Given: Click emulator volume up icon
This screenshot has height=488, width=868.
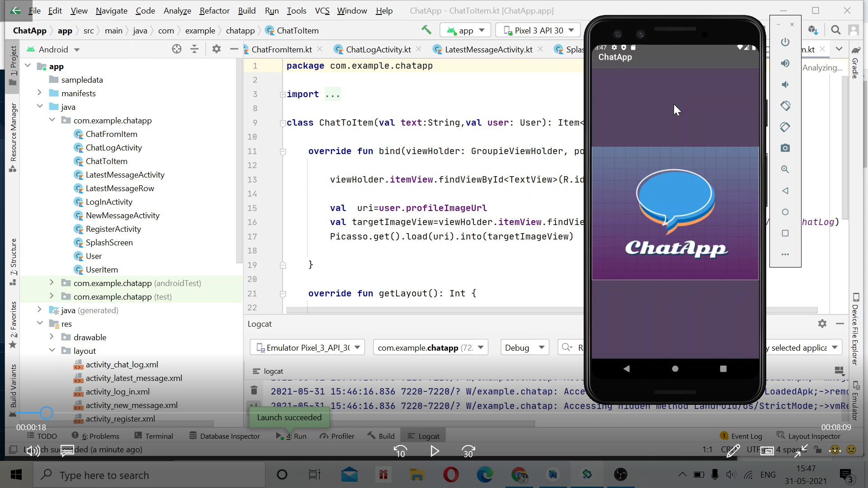Looking at the screenshot, I should pos(785,63).
